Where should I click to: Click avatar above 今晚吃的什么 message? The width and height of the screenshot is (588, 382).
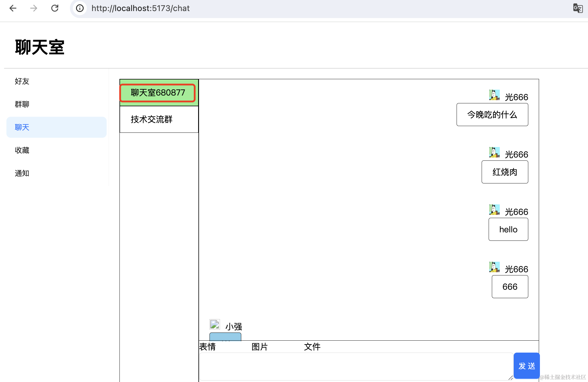click(x=494, y=95)
